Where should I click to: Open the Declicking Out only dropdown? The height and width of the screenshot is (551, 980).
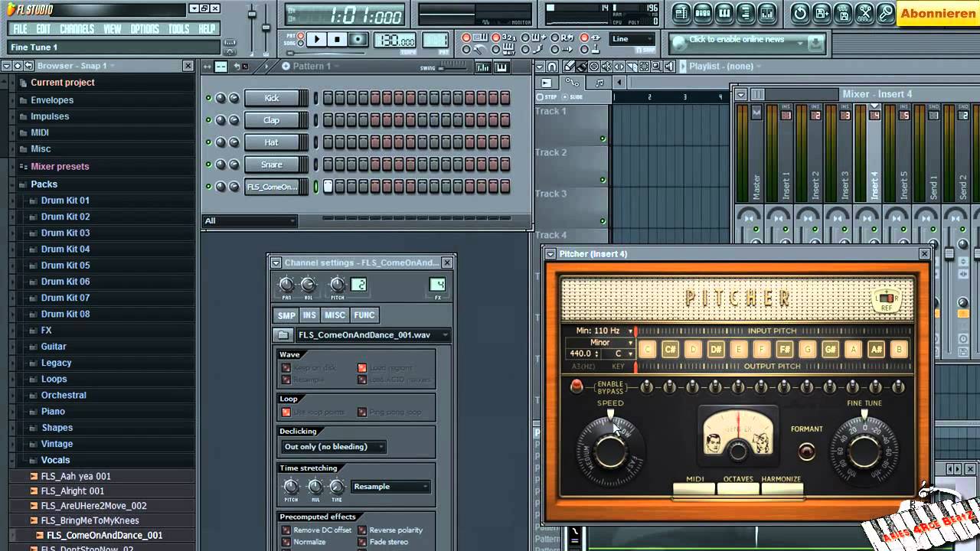pos(333,447)
